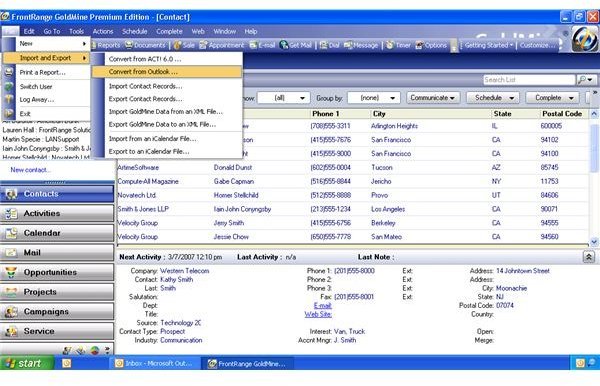Click the Message toolbar icon
Screen dimensions: 600x386
click(x=361, y=45)
